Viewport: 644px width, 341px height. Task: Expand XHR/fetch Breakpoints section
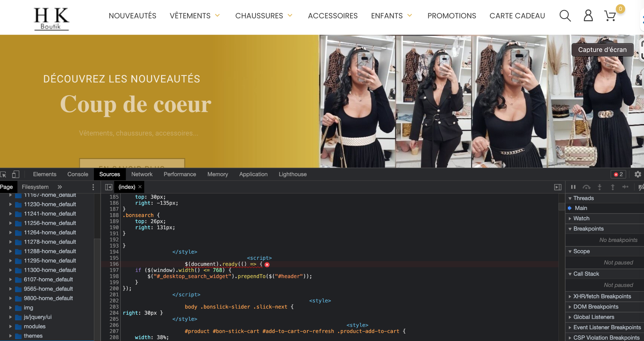point(570,296)
